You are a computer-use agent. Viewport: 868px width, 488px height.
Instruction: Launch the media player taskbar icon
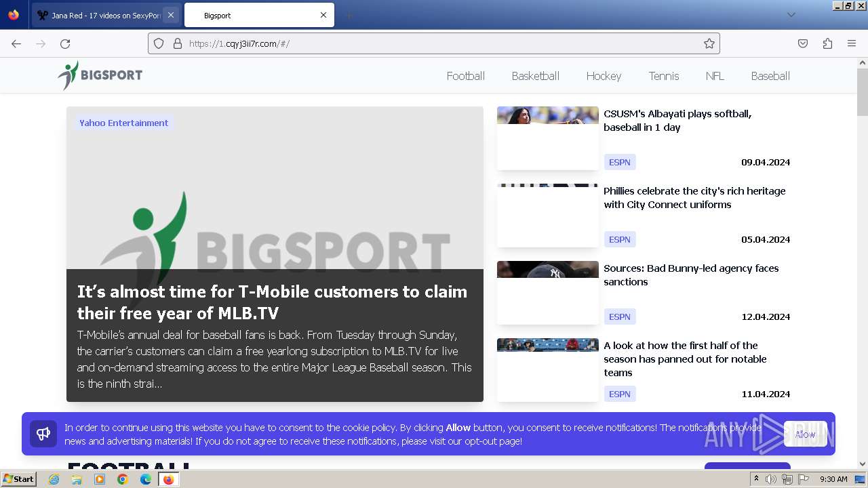[x=100, y=479]
